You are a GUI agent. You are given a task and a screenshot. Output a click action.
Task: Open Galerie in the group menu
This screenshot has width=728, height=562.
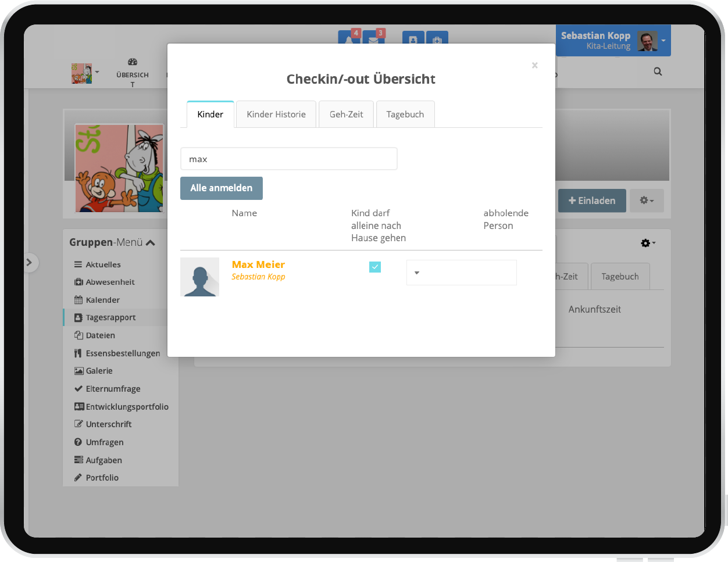point(99,371)
